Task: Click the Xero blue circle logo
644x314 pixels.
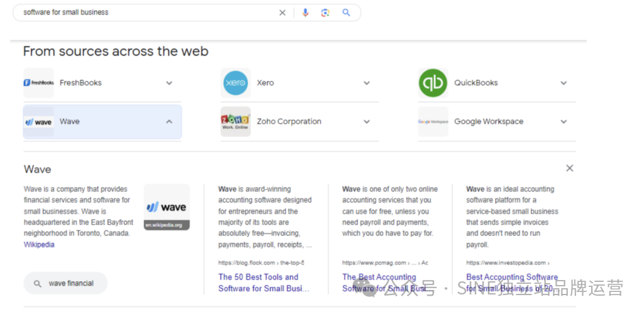Action: click(x=235, y=83)
